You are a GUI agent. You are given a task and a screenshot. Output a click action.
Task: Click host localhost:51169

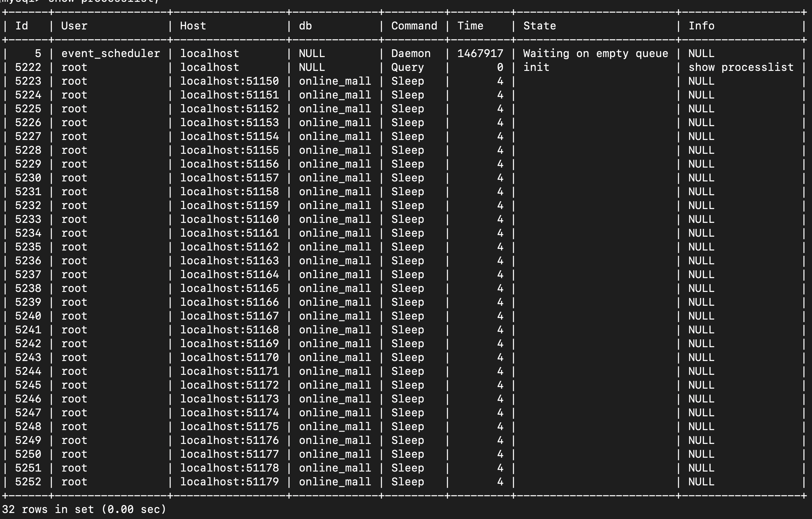pos(229,344)
